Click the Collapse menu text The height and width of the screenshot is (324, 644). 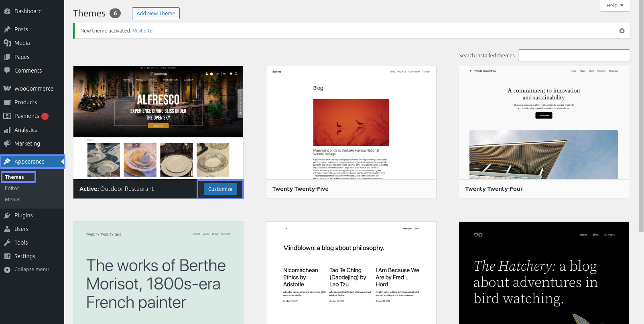point(32,269)
